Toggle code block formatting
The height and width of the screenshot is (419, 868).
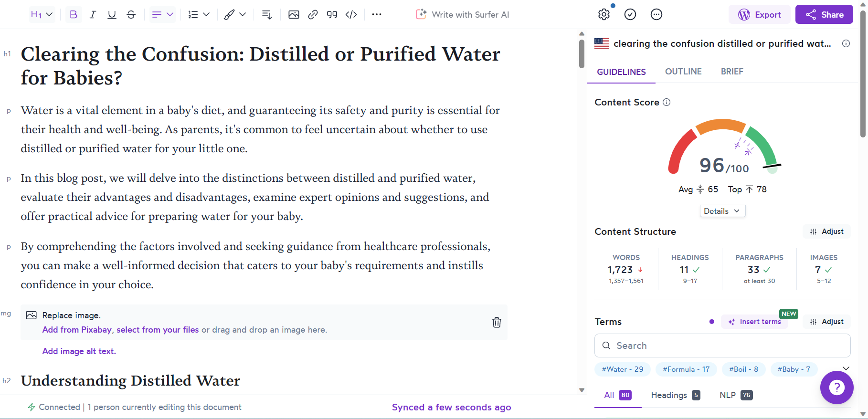pos(351,15)
